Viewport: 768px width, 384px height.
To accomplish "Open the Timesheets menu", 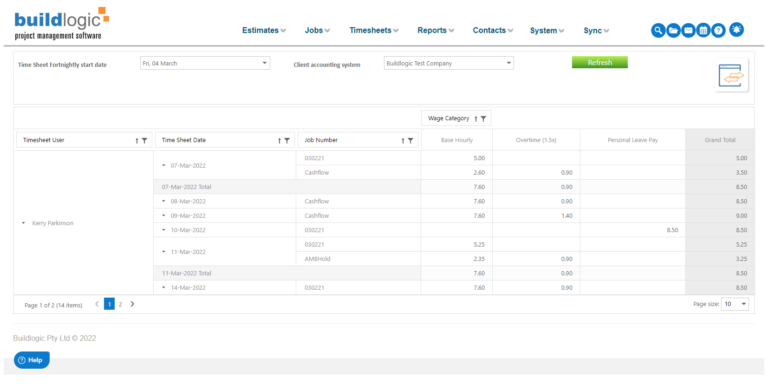I will pyautogui.click(x=374, y=30).
